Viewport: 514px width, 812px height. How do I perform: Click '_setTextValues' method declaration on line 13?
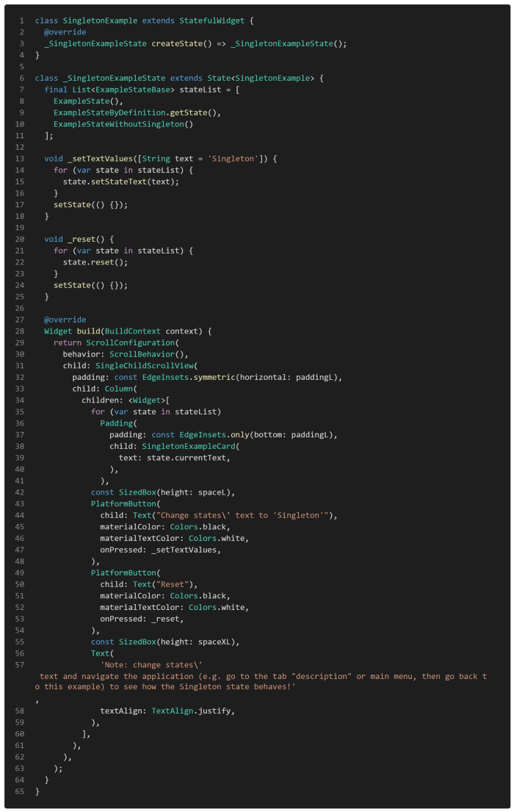pos(100,159)
